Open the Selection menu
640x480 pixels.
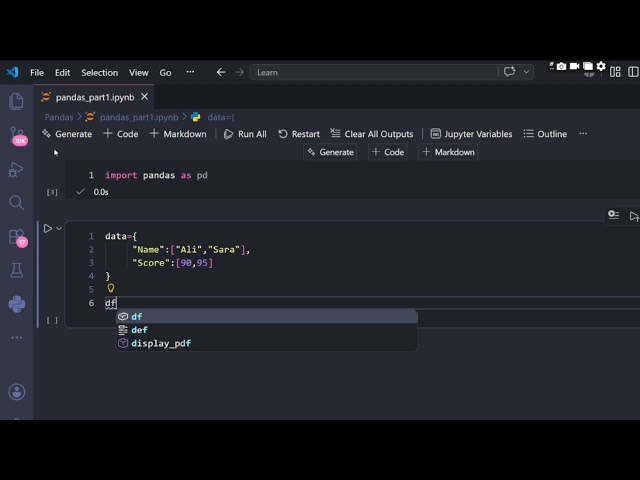tap(100, 73)
